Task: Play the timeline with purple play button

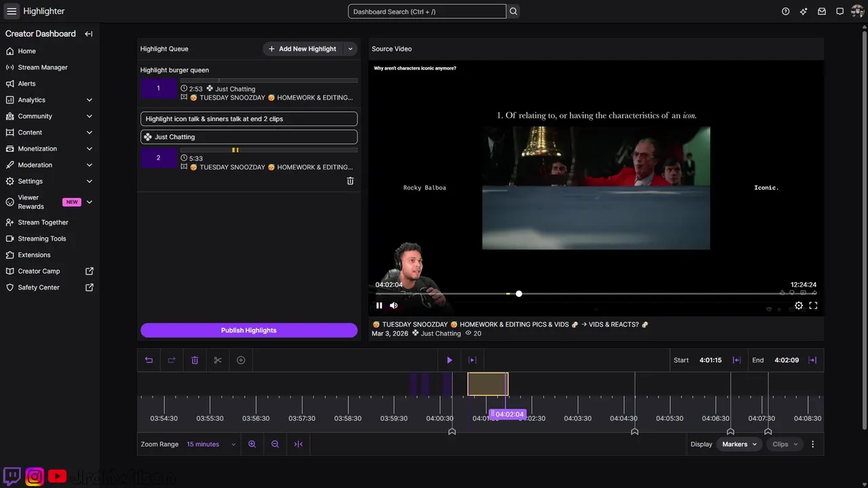Action: [x=449, y=360]
